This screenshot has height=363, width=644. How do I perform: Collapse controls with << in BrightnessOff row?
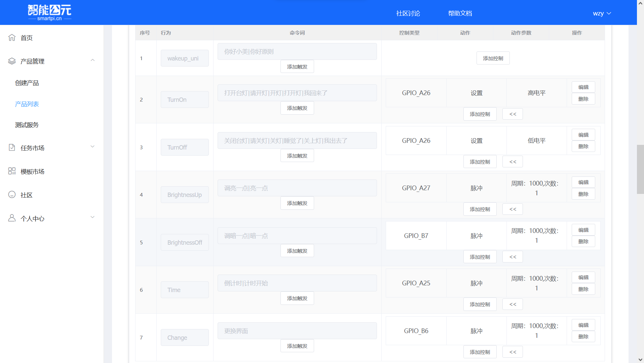pyautogui.click(x=513, y=257)
